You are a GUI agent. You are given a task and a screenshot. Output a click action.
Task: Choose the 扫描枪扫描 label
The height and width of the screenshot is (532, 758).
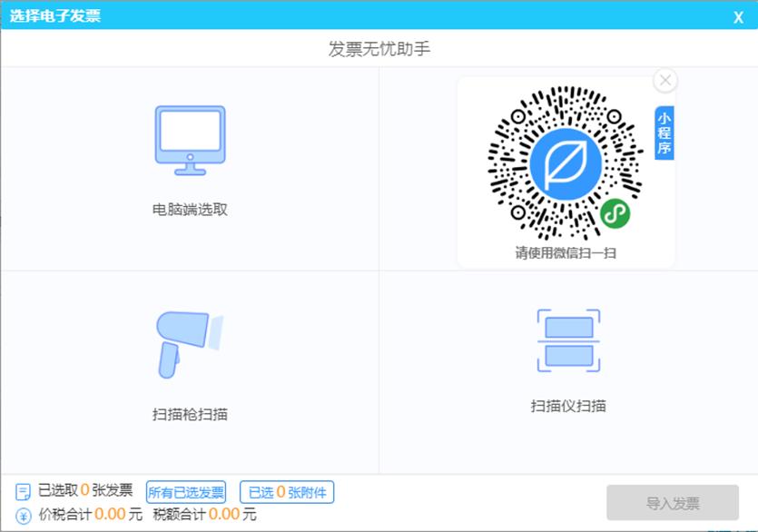click(x=190, y=415)
